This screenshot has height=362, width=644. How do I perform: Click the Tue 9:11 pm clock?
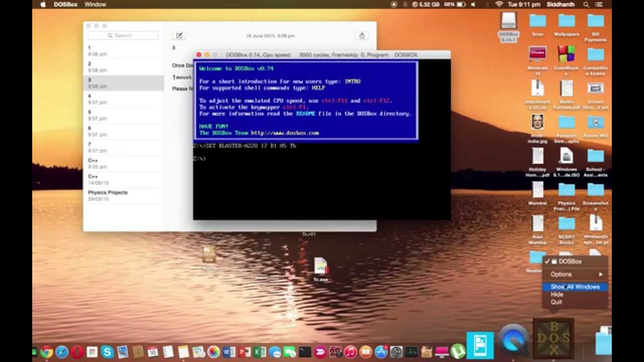(x=524, y=4)
